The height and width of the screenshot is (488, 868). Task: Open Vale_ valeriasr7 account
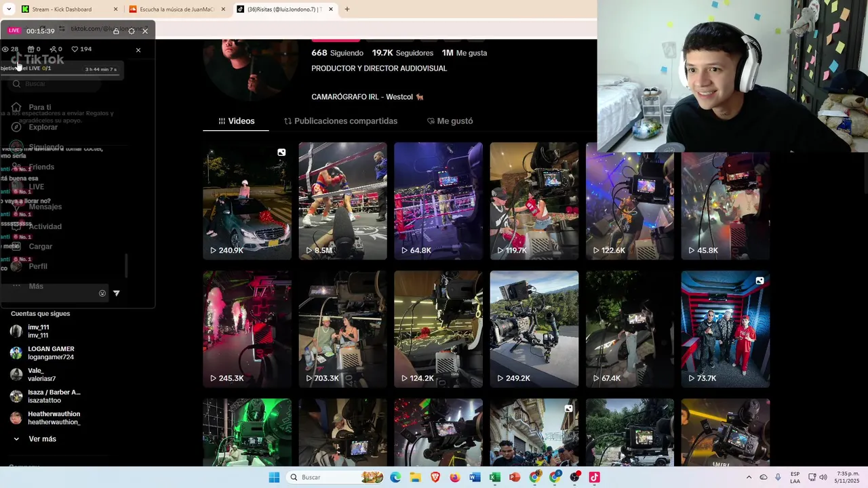[33, 375]
